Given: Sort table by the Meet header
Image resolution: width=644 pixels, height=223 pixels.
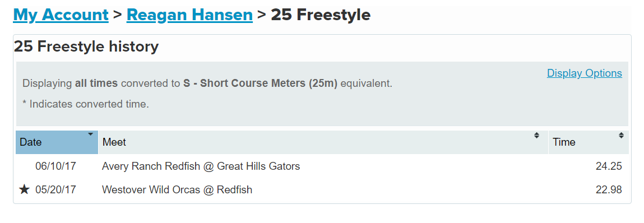Looking at the screenshot, I should click(x=323, y=142).
